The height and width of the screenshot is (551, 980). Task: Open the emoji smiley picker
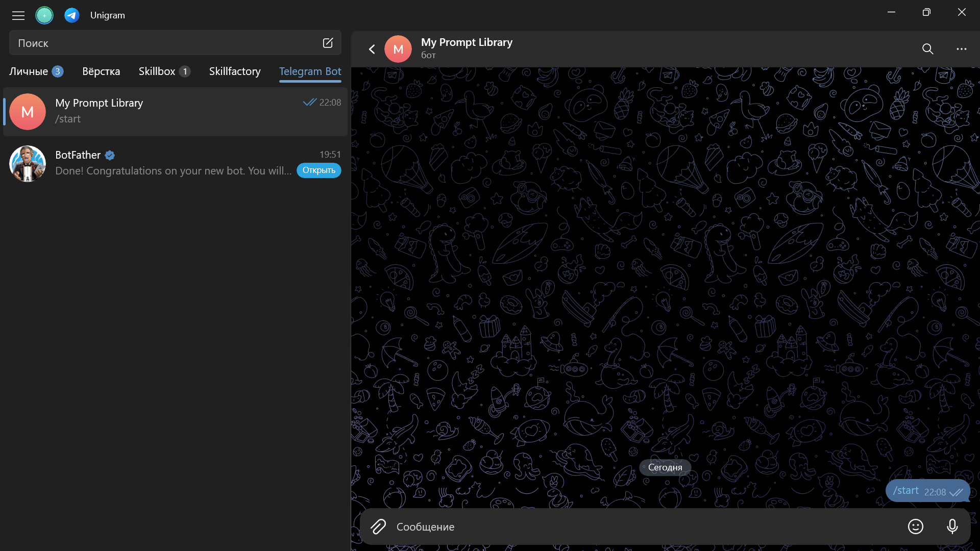[915, 527]
